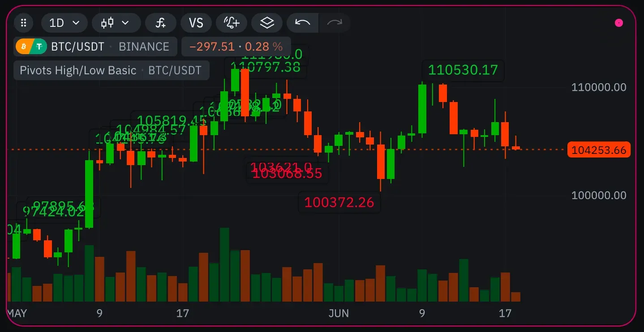Viewport: 644px width, 332px height.
Task: Open the 1D timeframe dropdown
Action: pyautogui.click(x=64, y=22)
